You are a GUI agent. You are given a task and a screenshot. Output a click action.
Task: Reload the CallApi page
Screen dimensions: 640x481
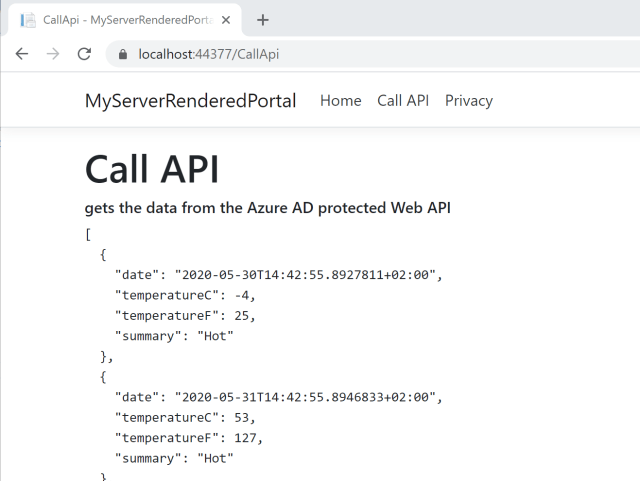(84, 54)
